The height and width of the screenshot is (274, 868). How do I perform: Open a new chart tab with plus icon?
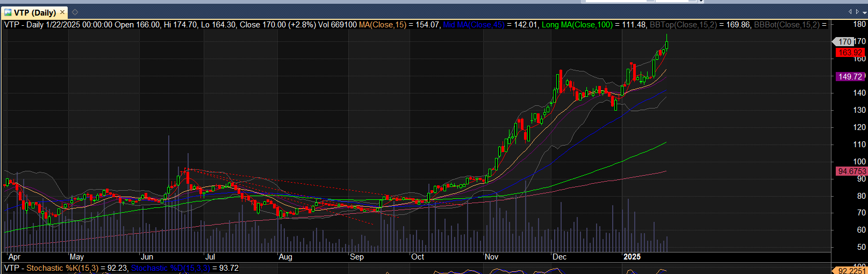click(x=75, y=12)
